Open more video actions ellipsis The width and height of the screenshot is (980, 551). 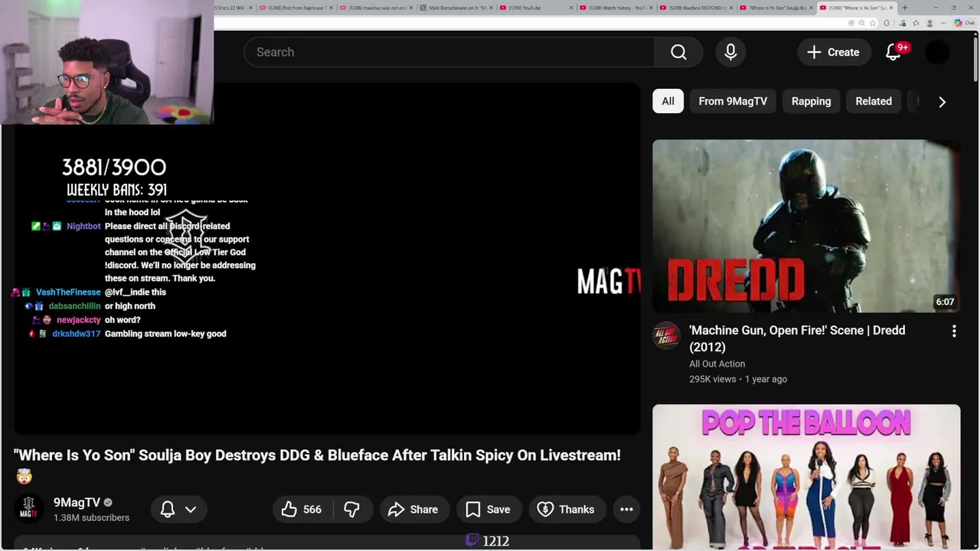pyautogui.click(x=626, y=510)
